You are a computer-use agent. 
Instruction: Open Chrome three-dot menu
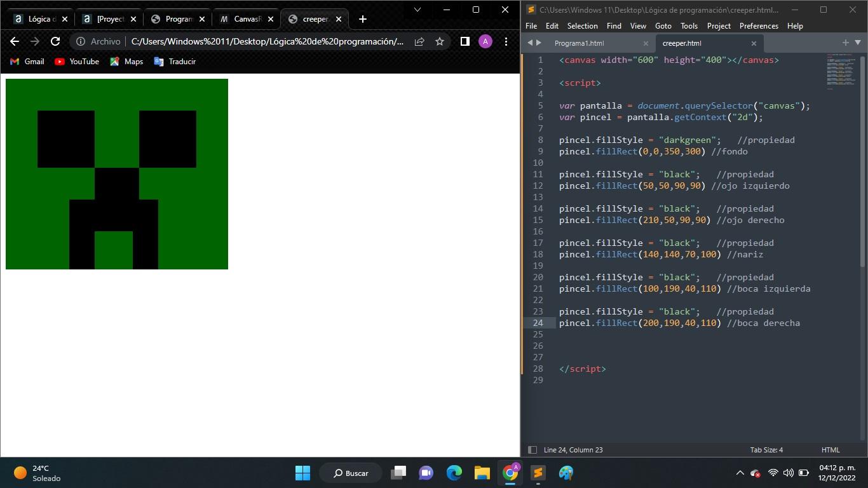coord(506,41)
